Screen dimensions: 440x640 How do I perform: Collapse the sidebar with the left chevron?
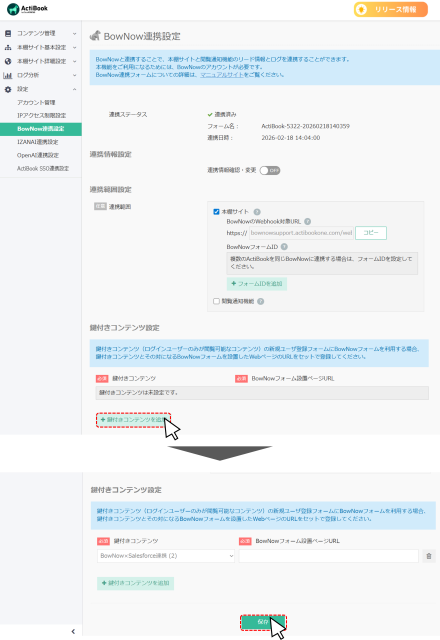[x=73, y=631]
